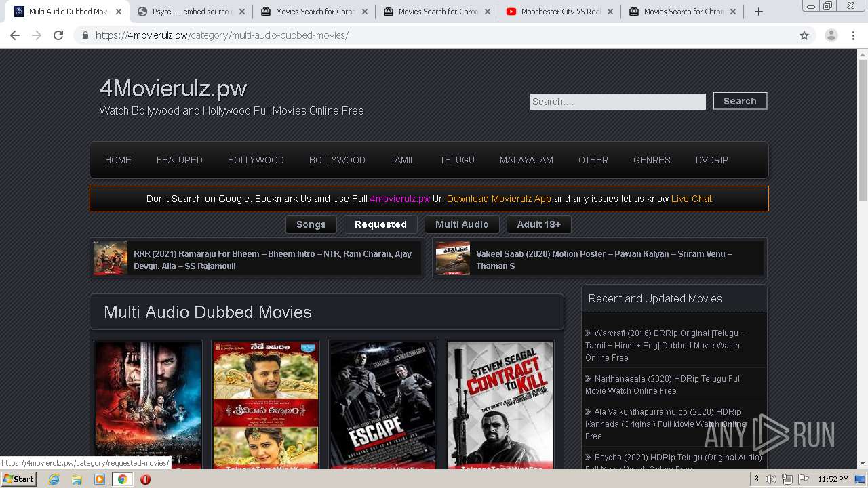Click the browser back arrow
Screen dimensions: 868x488
click(x=15, y=35)
